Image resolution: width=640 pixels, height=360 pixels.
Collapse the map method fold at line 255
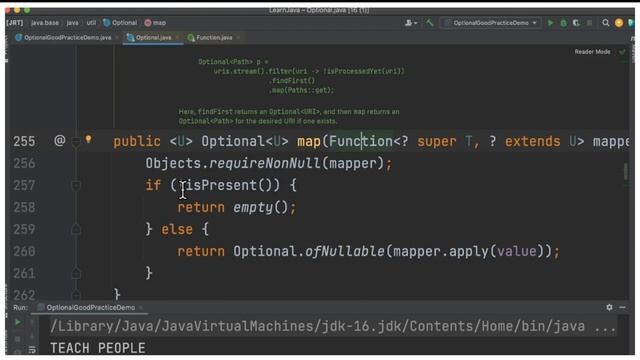click(76, 142)
